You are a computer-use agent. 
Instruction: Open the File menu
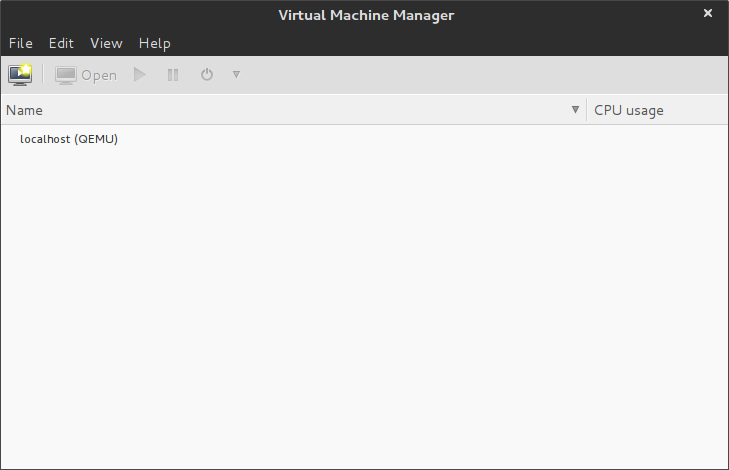(x=21, y=43)
